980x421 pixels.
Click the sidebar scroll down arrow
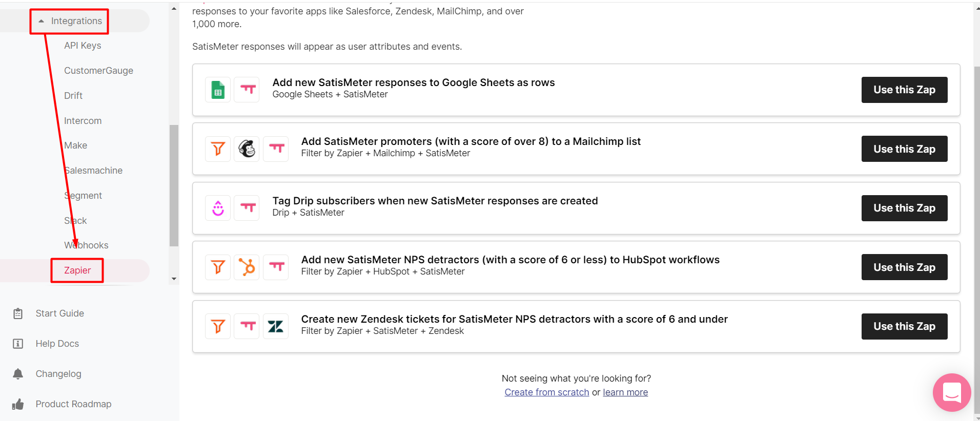(174, 279)
